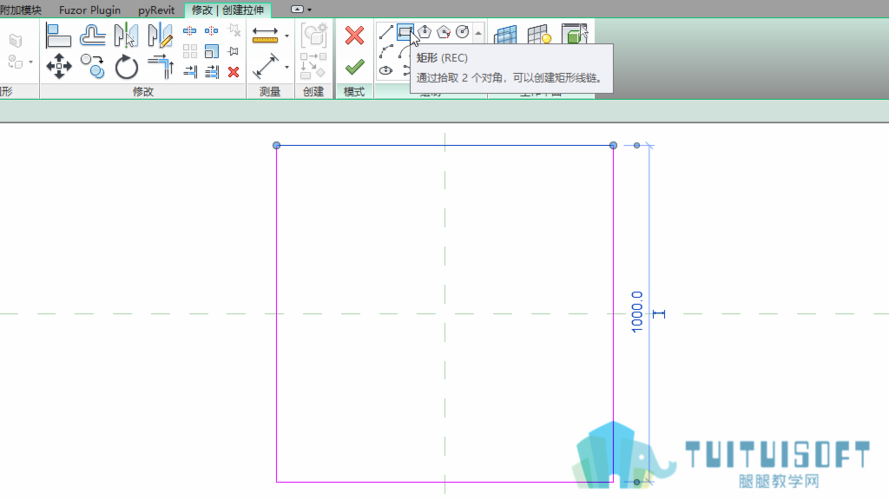The image size is (889, 500).
Task: Select the Circle draw tool
Action: point(462,32)
